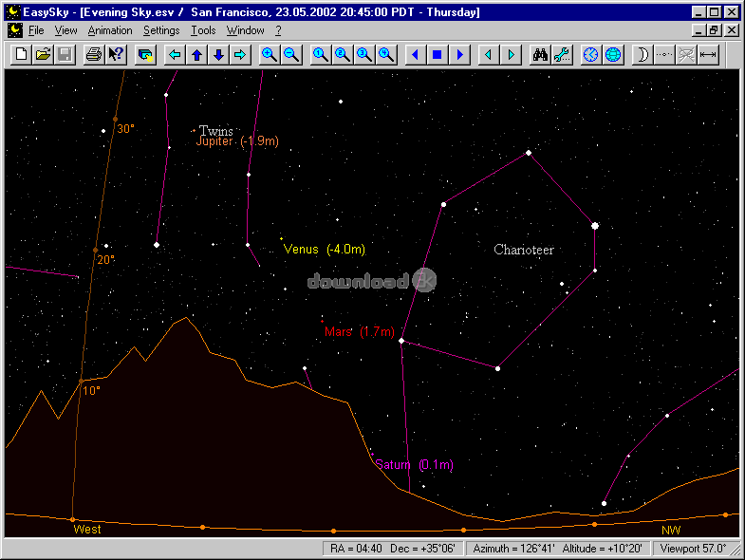745x560 pixels.
Task: Click the Twins constellation name
Action: coord(216,130)
